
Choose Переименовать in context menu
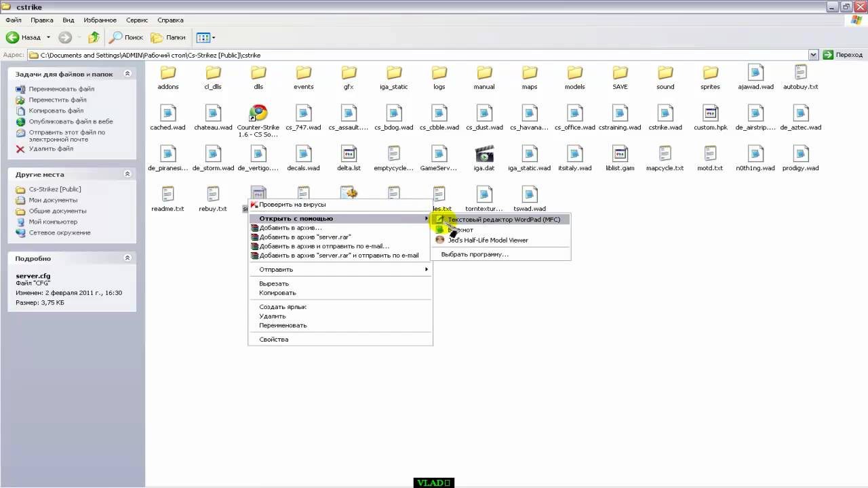click(x=340, y=325)
